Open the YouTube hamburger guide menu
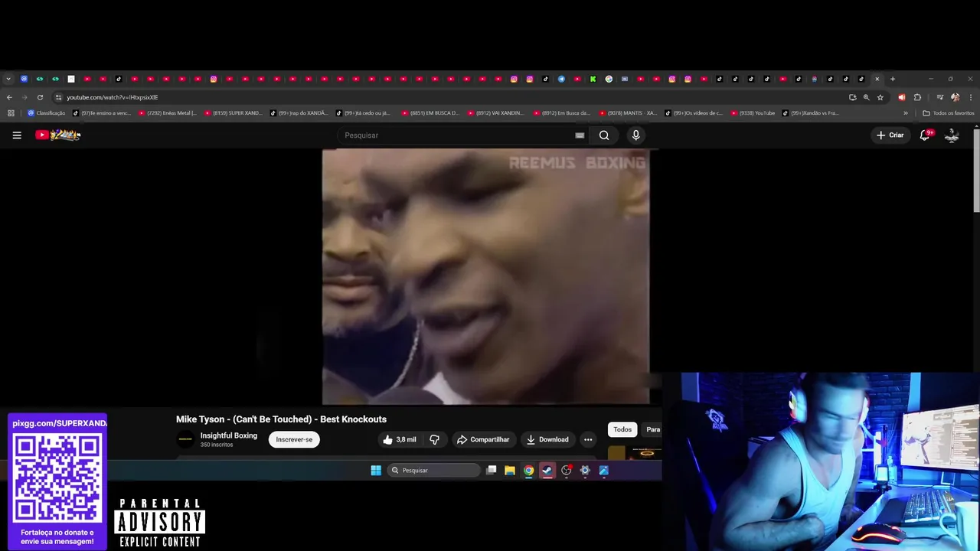Viewport: 980px width, 551px height. click(x=17, y=135)
